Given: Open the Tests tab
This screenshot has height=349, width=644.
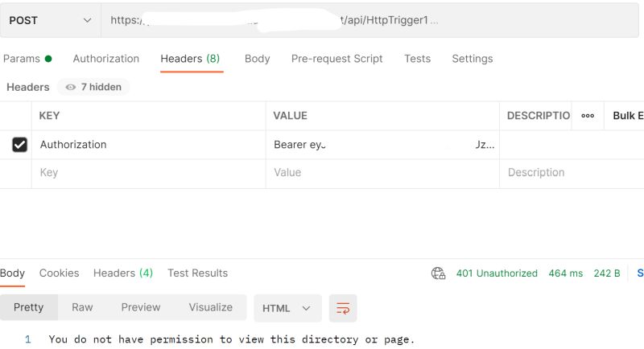Looking at the screenshot, I should pos(417,59).
